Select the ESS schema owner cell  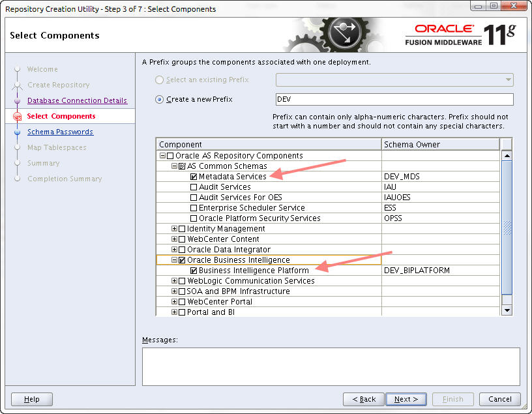[x=441, y=208]
